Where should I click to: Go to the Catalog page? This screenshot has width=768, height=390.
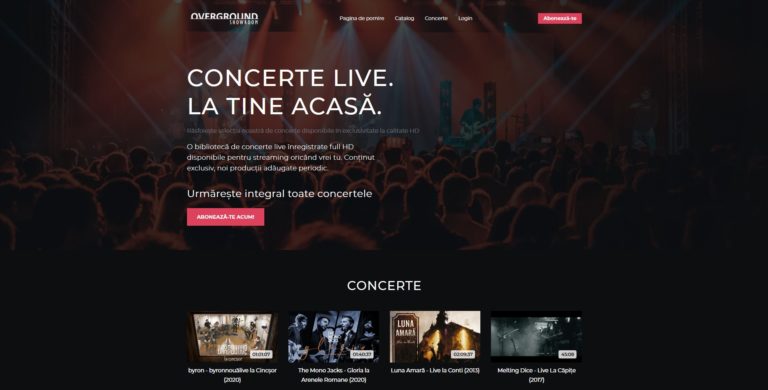click(x=404, y=18)
